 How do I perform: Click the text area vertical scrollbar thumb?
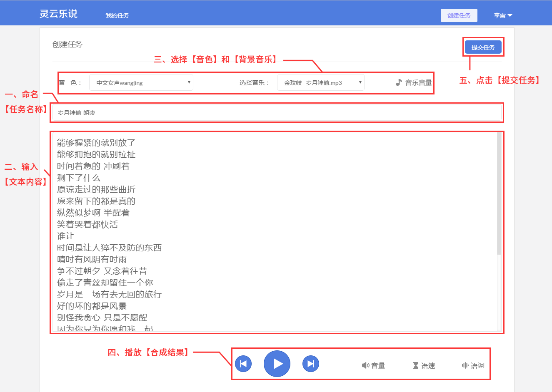(x=499, y=194)
